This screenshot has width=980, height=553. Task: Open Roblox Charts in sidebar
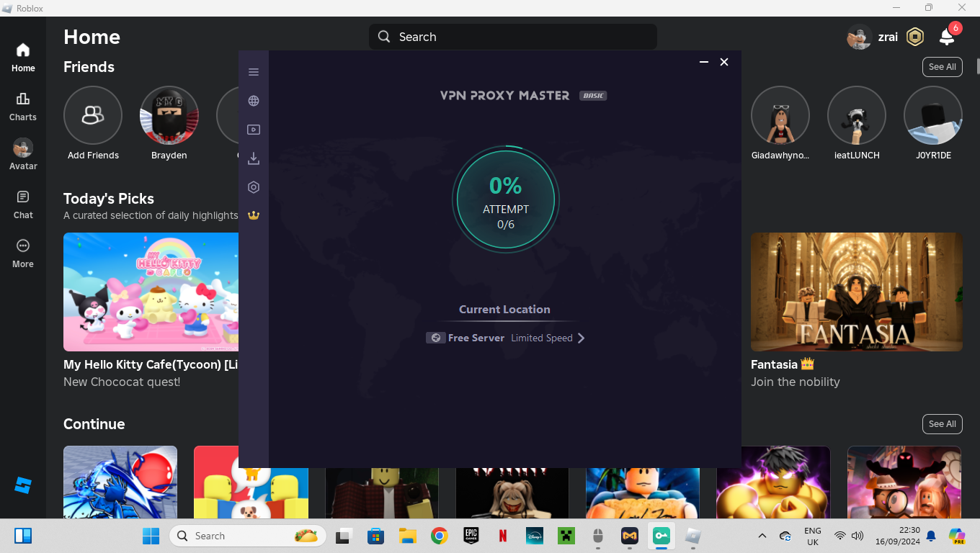pos(23,107)
